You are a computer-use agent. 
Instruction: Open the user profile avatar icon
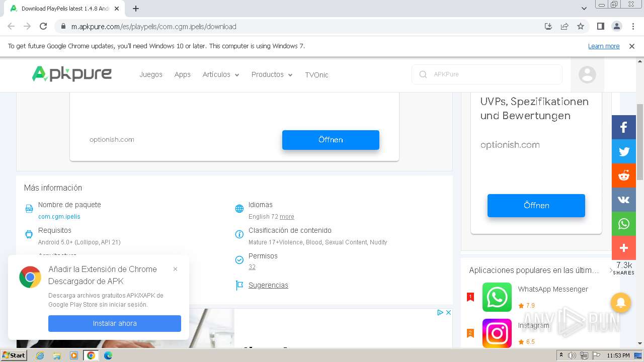pyautogui.click(x=587, y=74)
